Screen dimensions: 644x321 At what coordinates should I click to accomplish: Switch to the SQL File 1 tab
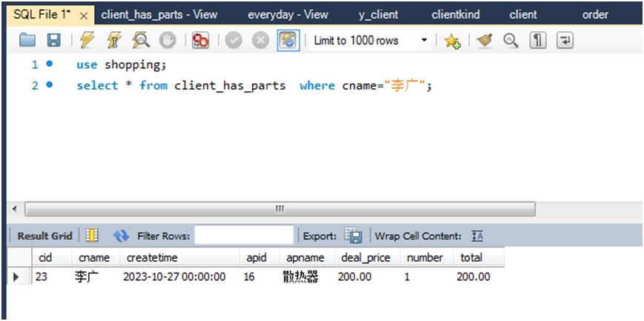tap(42, 16)
